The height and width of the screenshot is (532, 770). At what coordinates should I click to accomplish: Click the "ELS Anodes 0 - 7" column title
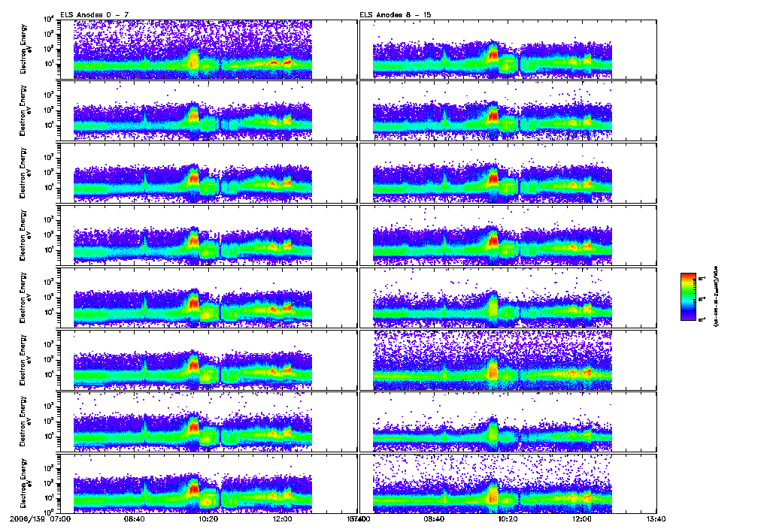94,15
